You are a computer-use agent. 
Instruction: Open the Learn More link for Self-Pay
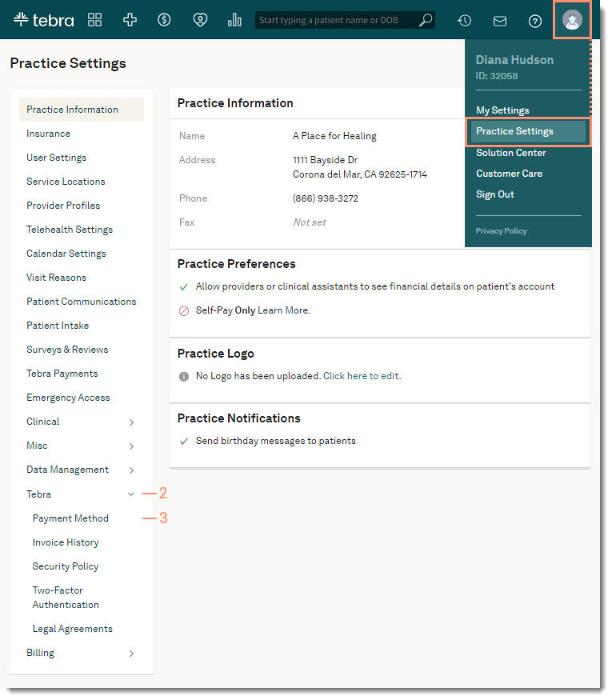point(283,310)
